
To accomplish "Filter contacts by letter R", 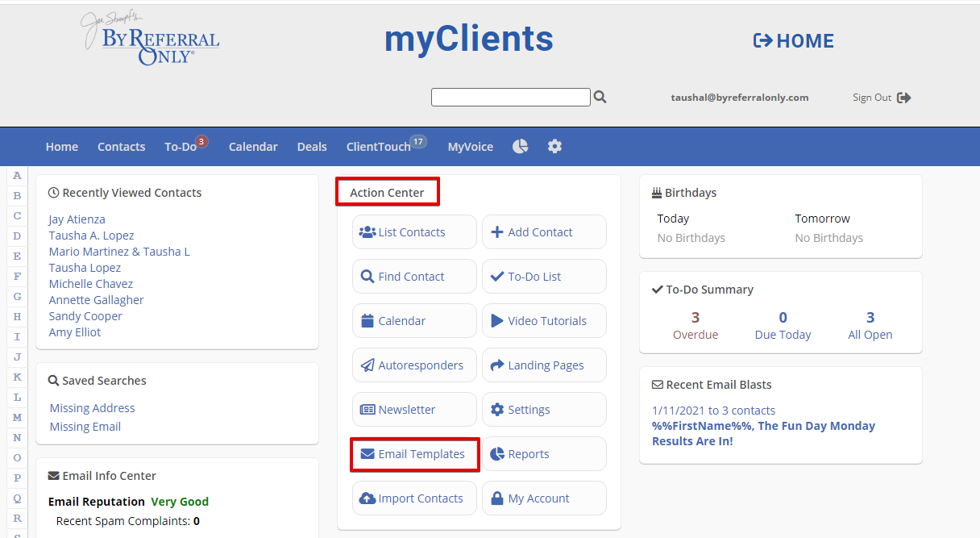I will [x=18, y=519].
